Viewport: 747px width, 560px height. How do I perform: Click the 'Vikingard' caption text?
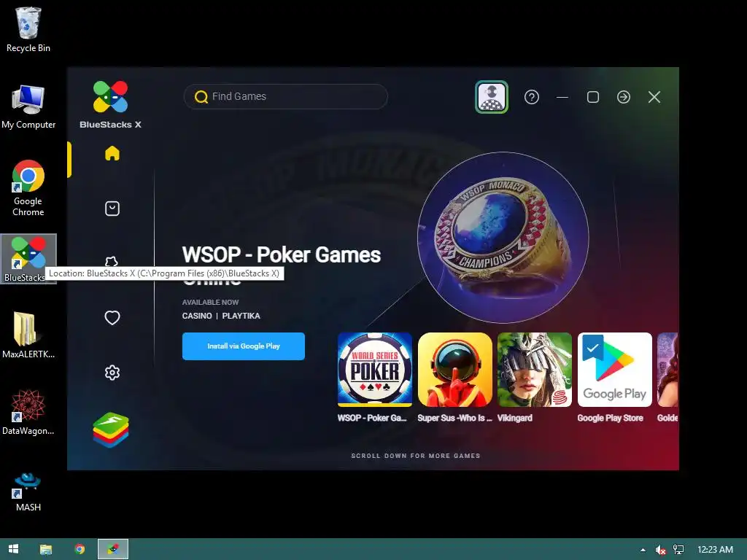515,418
